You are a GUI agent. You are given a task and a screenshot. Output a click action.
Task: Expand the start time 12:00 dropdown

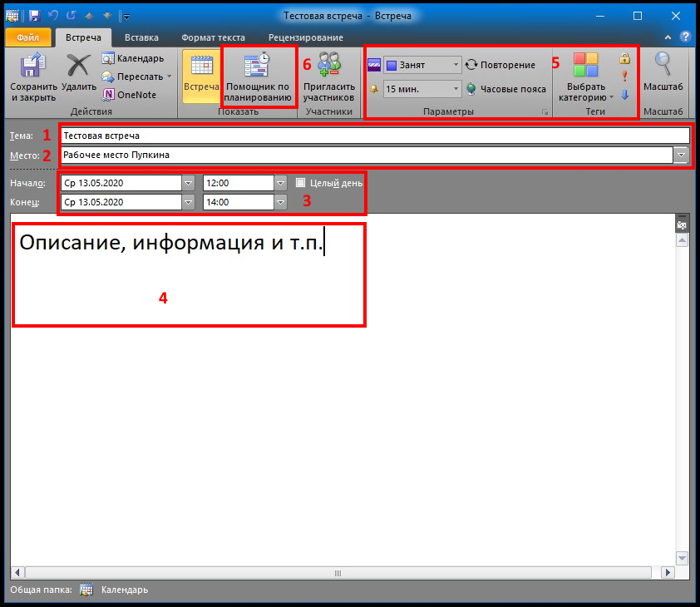(x=281, y=183)
